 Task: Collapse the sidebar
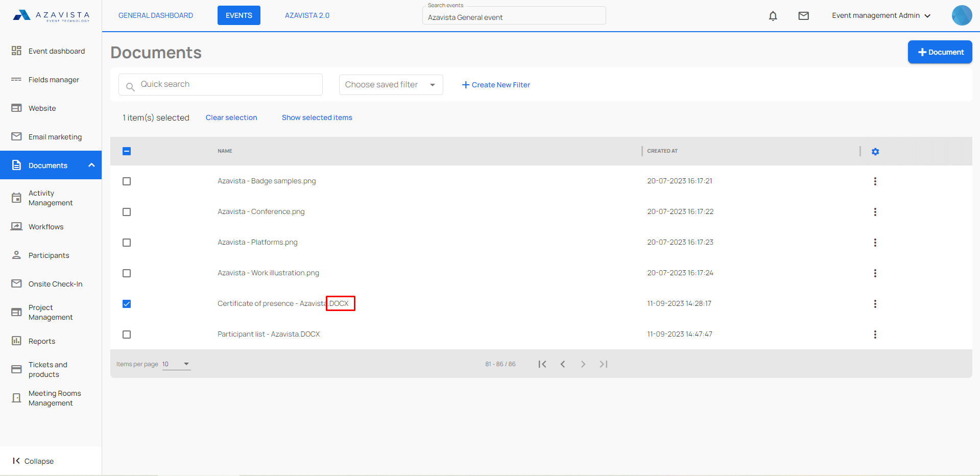pos(33,461)
